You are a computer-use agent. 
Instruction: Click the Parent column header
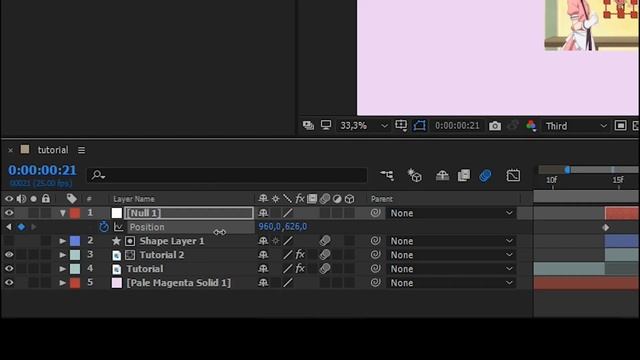[x=382, y=199]
